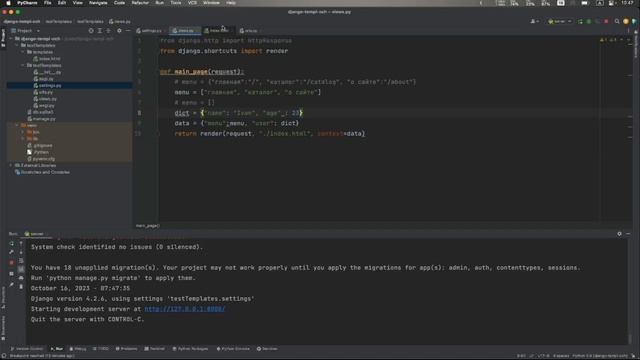Open the Refactor menu
The image size is (640, 360).
tap(140, 3)
